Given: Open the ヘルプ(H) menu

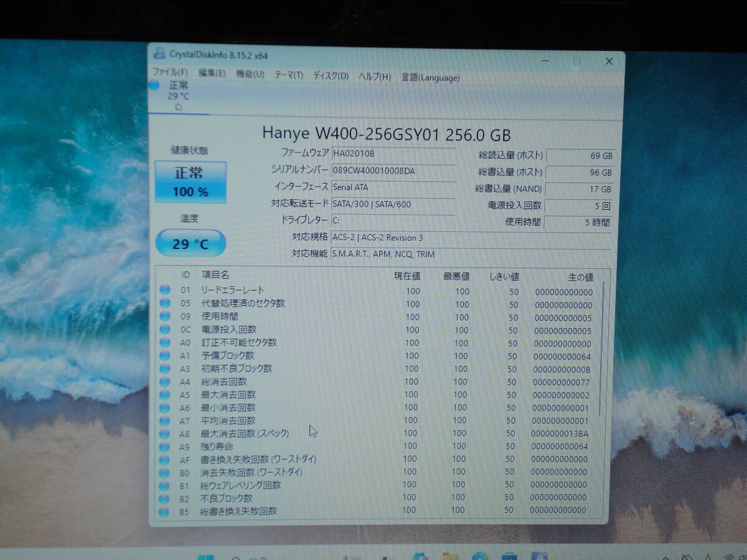Looking at the screenshot, I should pos(376,77).
